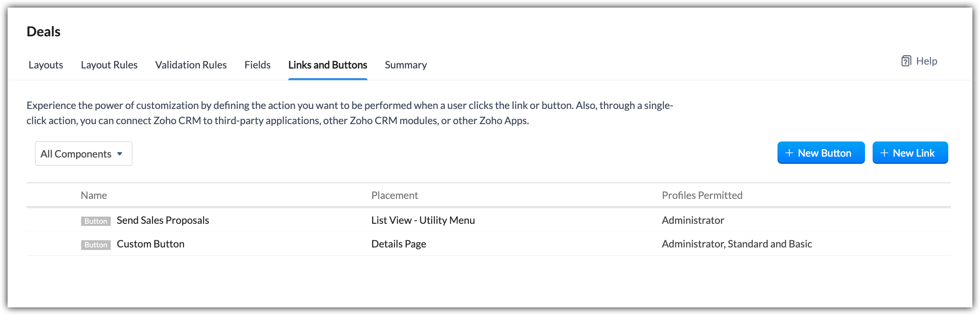Click the All Components dropdown arrow
This screenshot has height=315, width=980.
[120, 154]
